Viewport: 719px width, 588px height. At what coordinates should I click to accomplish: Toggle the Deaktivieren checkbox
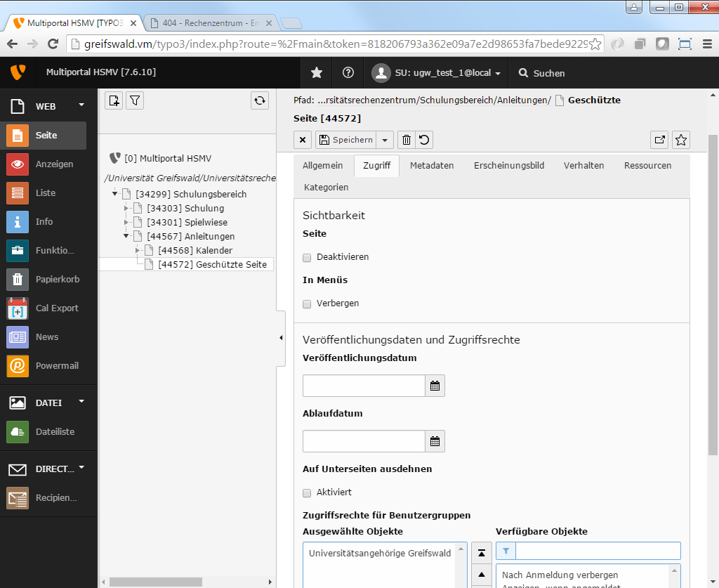pos(307,257)
